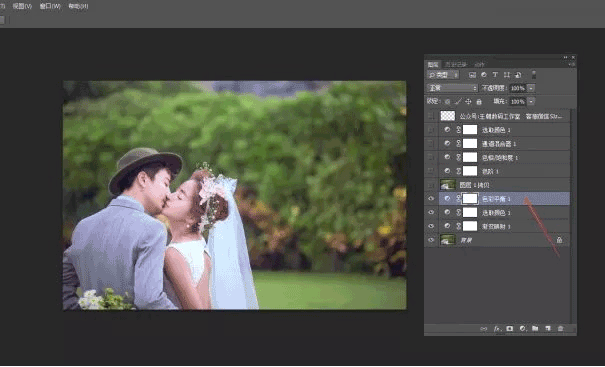Click adjustment icon of 渐变映射 1 layer
The image size is (605, 367).
click(447, 226)
